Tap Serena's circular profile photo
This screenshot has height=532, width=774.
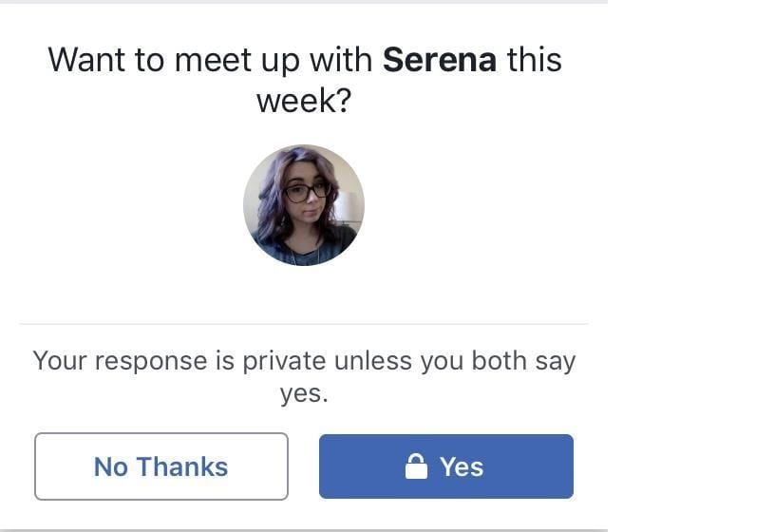pos(304,205)
